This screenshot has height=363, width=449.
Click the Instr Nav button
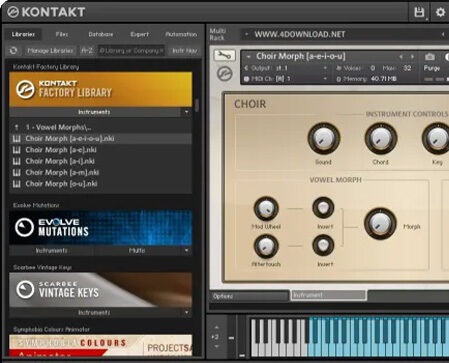[x=184, y=51]
